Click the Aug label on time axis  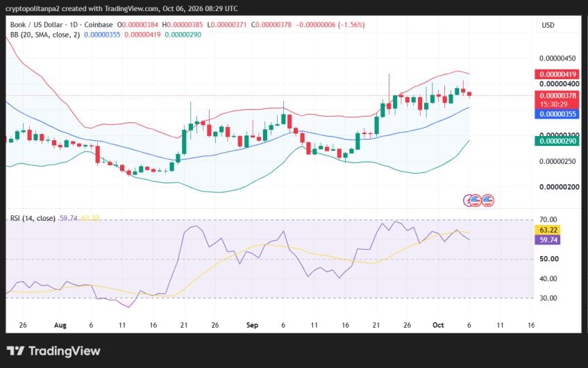(60, 325)
